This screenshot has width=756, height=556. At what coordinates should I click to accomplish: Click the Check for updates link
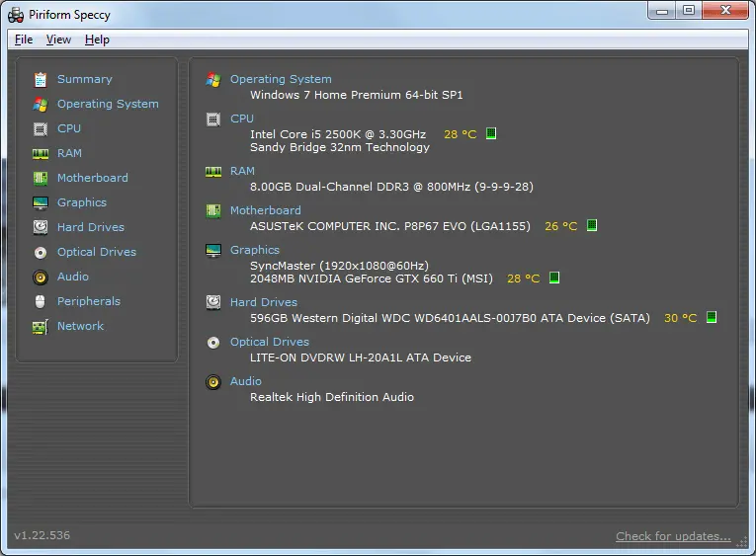[673, 536]
